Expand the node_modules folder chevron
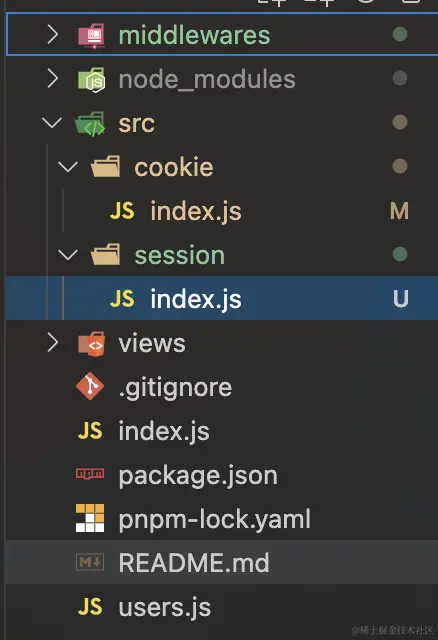This screenshot has width=438, height=640. pos(53,78)
